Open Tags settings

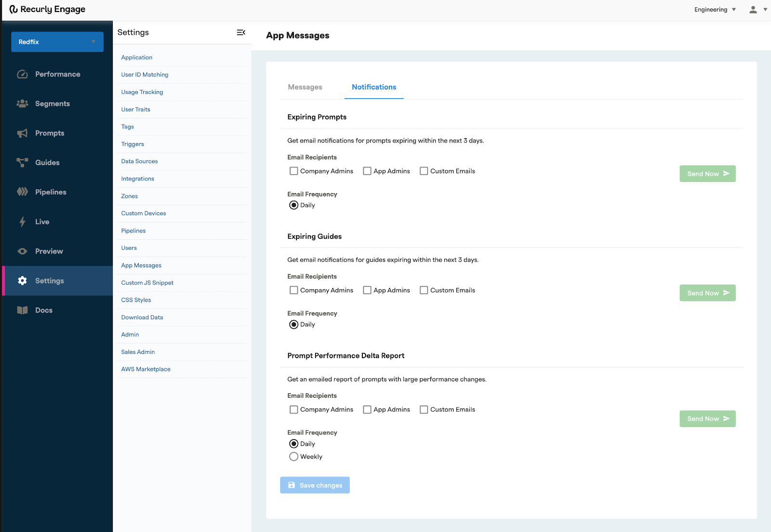tap(128, 127)
